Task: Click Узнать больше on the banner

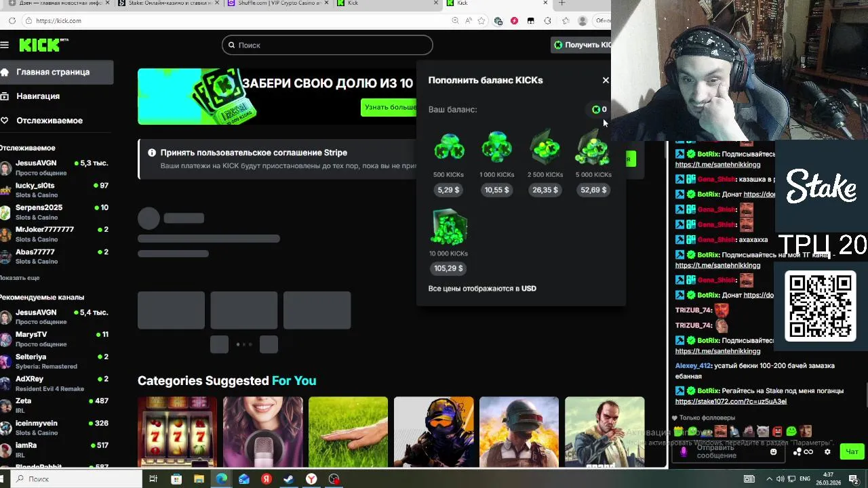Action: (x=390, y=107)
